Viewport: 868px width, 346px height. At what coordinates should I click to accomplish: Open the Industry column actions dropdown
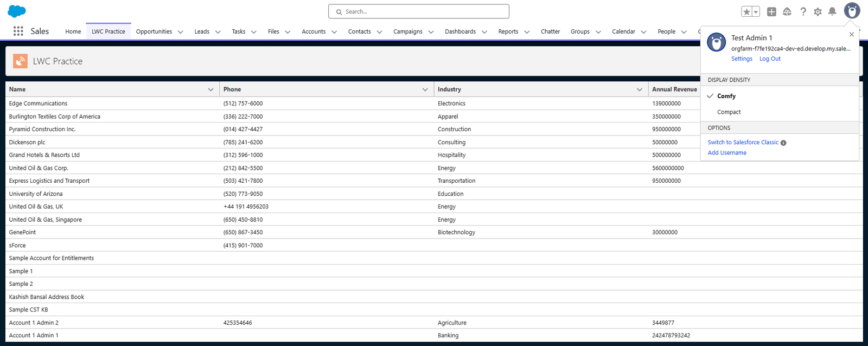(x=639, y=89)
